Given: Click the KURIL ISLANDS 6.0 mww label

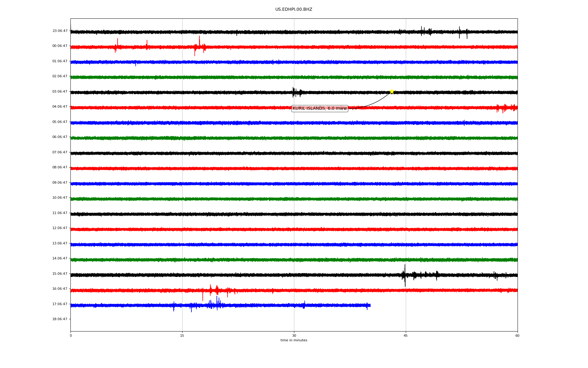Looking at the screenshot, I should click(x=320, y=108).
